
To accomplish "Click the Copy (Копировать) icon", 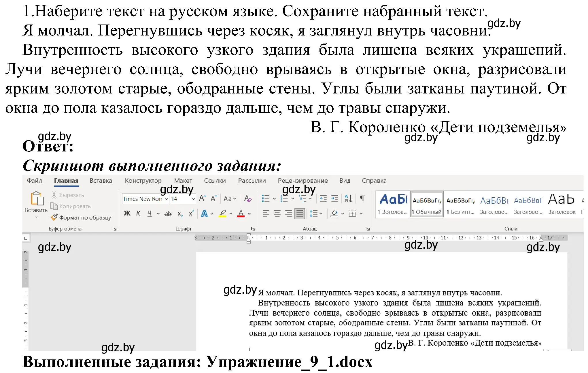I will click(54, 206).
